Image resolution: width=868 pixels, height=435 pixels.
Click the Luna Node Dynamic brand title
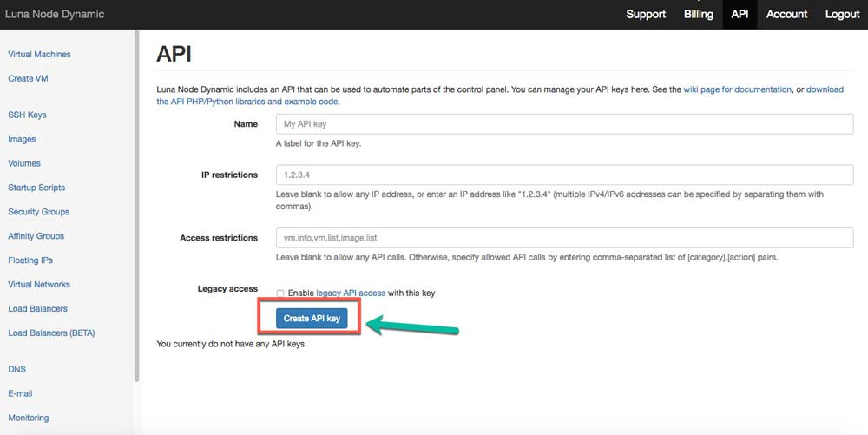(x=55, y=14)
